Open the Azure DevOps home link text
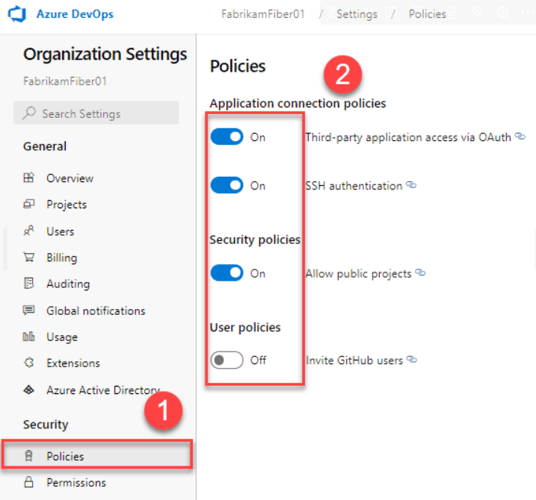This screenshot has height=500, width=536. tap(75, 14)
